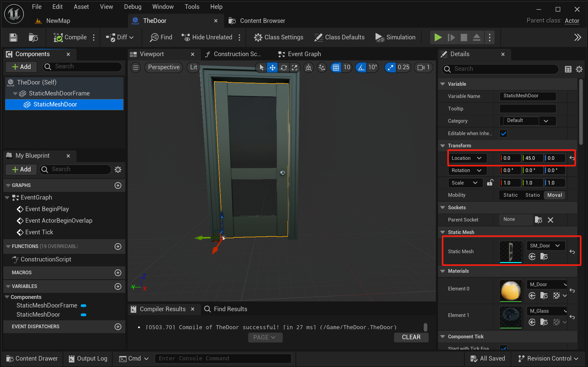This screenshot has height=367, width=588.
Task: Add a new function with plus icon
Action: (x=118, y=246)
